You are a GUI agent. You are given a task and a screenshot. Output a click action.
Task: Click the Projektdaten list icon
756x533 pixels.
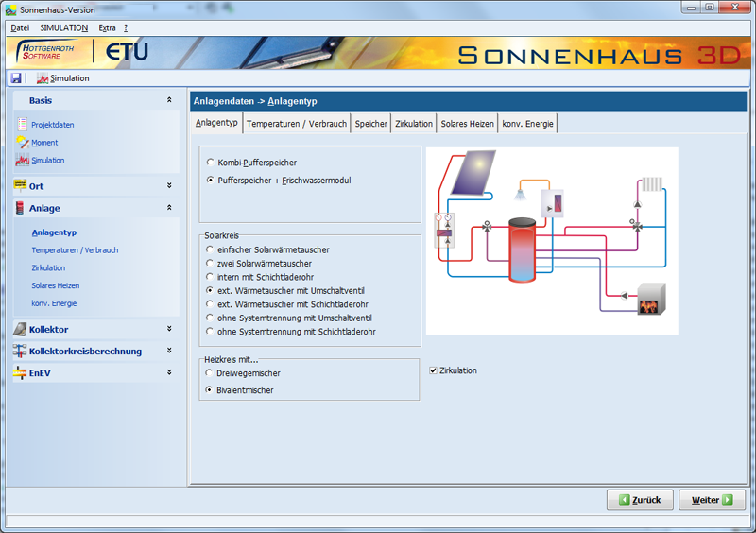(x=22, y=125)
